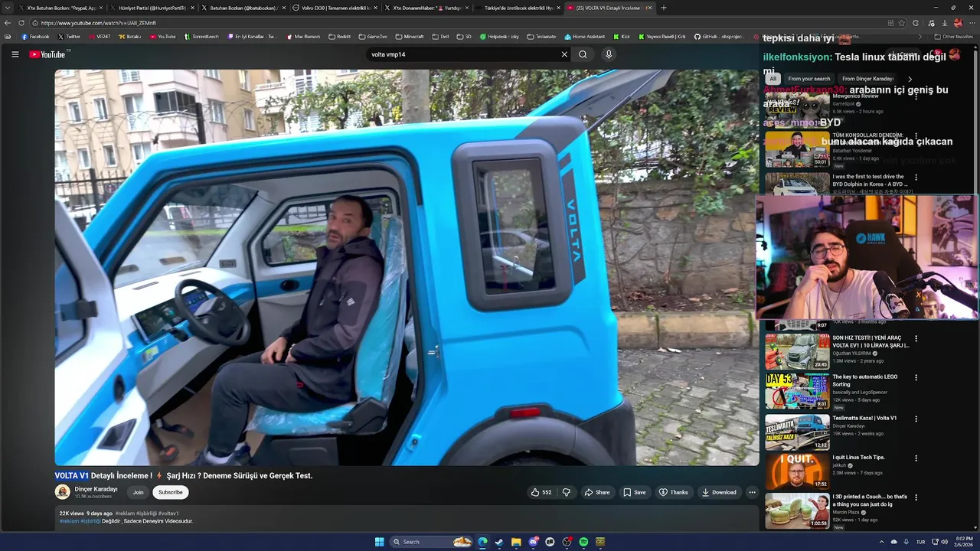The width and height of the screenshot is (980, 551).
Task: Select the From Dinçer Karadayı chip
Action: 867,79
